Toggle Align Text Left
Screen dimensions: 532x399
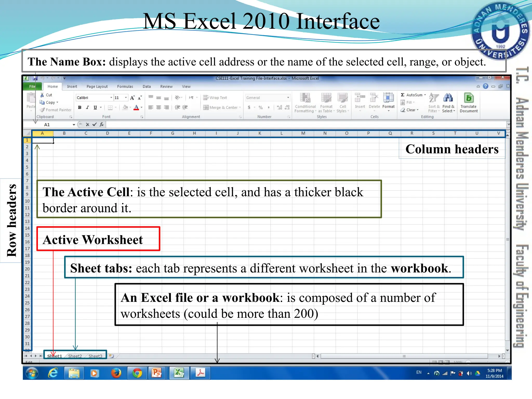(x=151, y=108)
